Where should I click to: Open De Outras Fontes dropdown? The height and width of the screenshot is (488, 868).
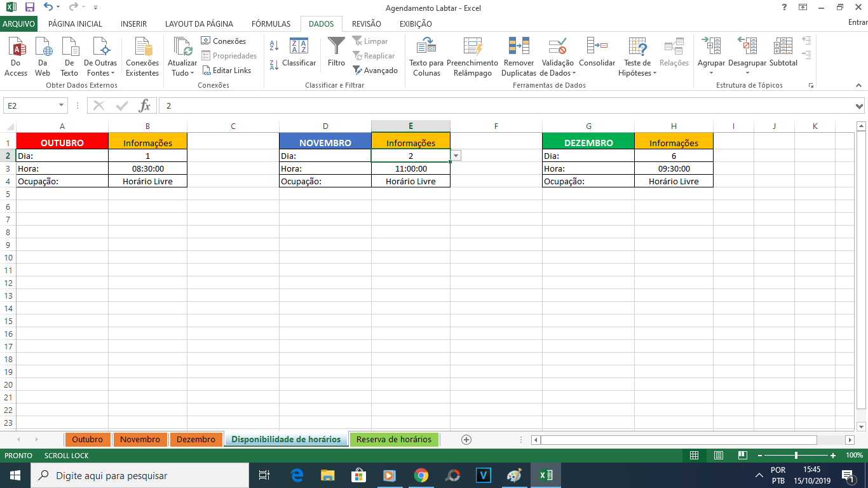(100, 57)
